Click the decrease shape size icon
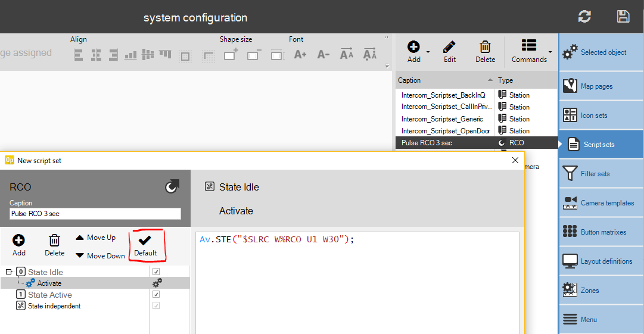This screenshot has width=644, height=334. (x=254, y=55)
